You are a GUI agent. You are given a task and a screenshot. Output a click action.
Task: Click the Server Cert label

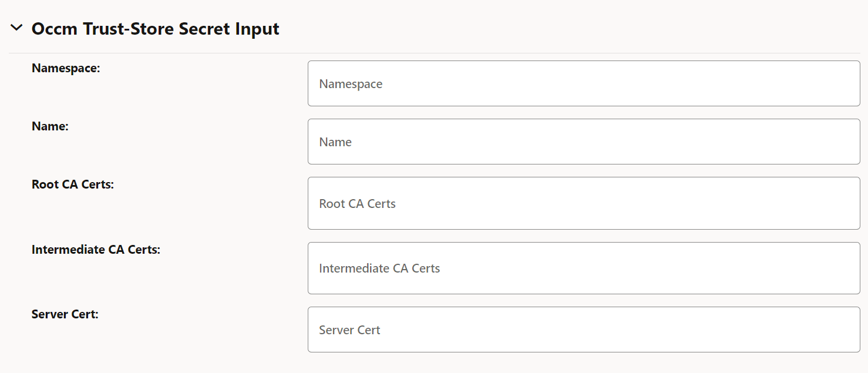65,314
